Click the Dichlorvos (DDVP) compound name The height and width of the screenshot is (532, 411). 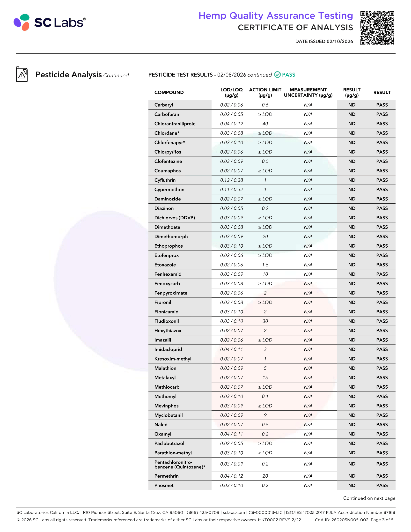[175, 218]
